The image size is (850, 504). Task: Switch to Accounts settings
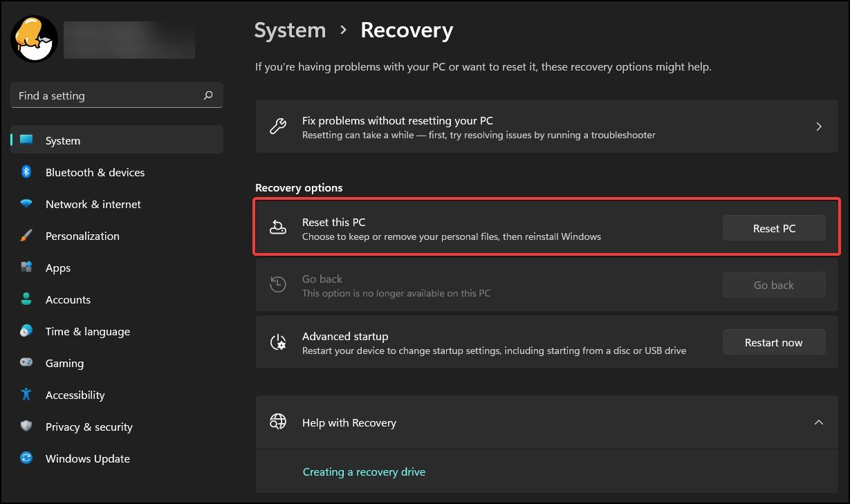(x=117, y=299)
